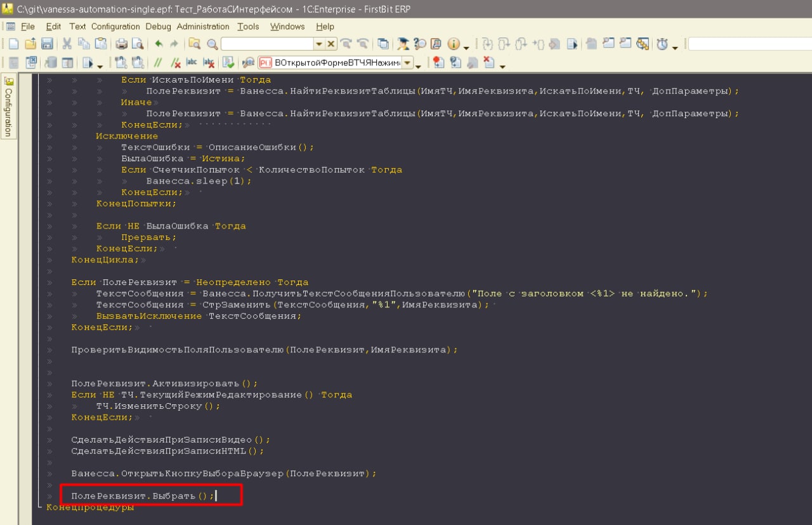Click the 'Прервать;' code line
The image size is (812, 525).
pyautogui.click(x=149, y=237)
